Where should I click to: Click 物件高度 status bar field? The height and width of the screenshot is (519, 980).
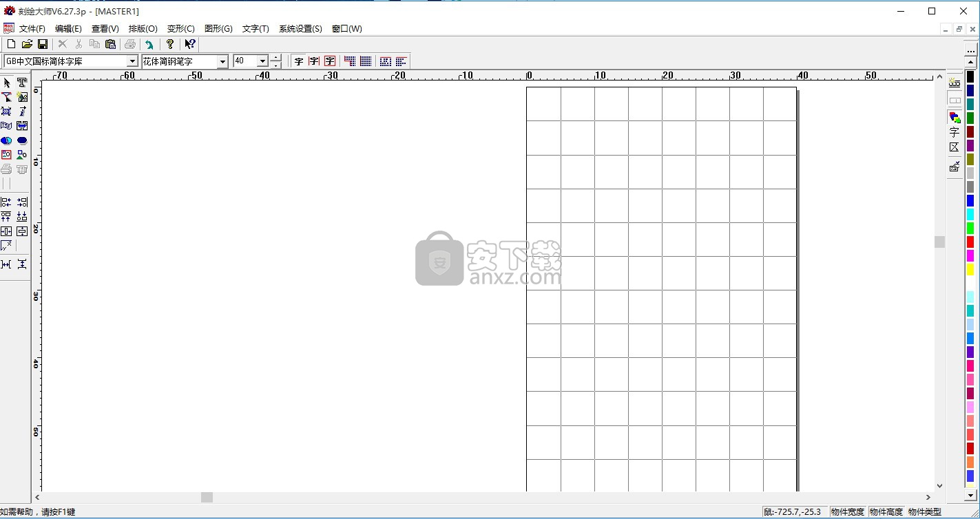coord(886,512)
